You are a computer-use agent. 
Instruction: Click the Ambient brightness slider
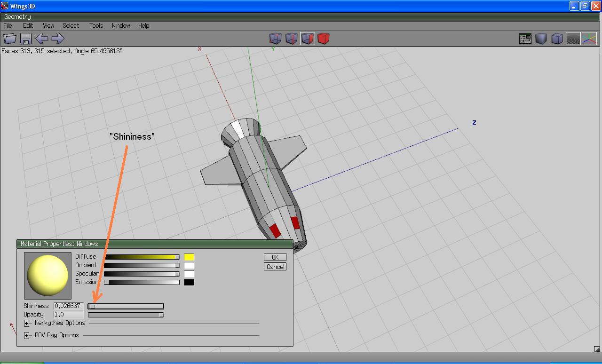tap(142, 265)
